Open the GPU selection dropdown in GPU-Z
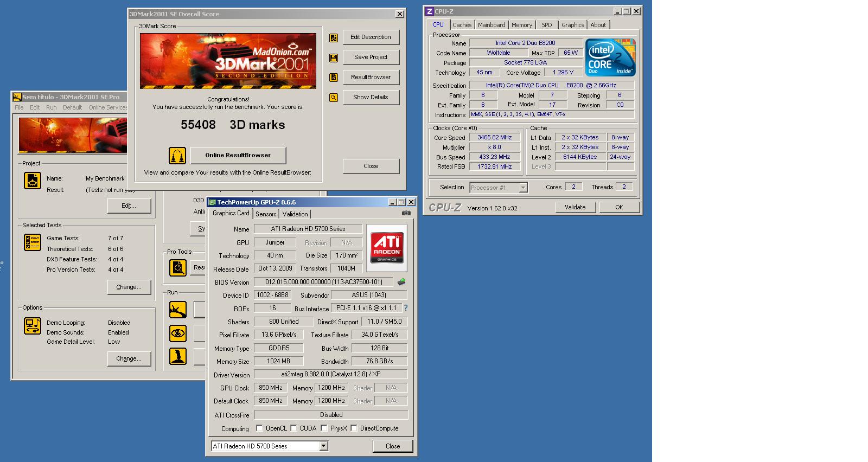 point(323,446)
